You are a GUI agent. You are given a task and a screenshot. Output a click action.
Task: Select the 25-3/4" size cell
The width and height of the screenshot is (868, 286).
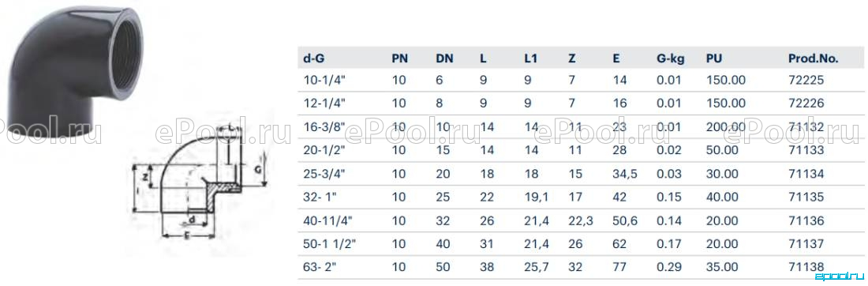324,174
